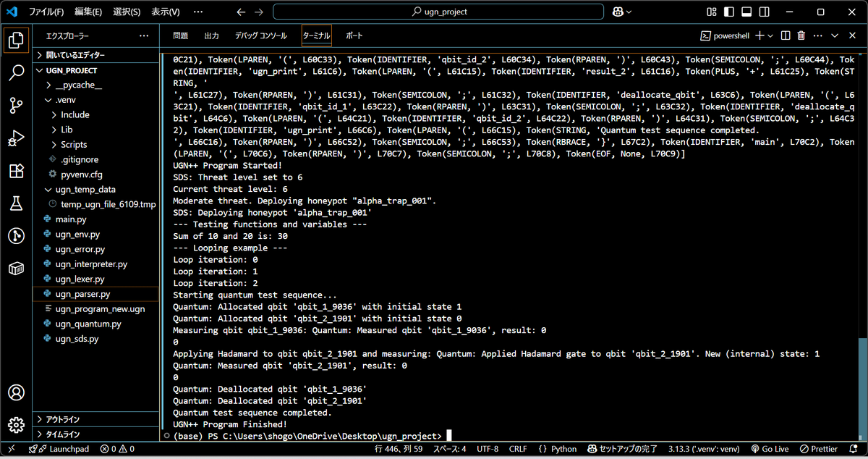The width and height of the screenshot is (868, 459).
Task: Open the Source Control view
Action: (x=16, y=105)
